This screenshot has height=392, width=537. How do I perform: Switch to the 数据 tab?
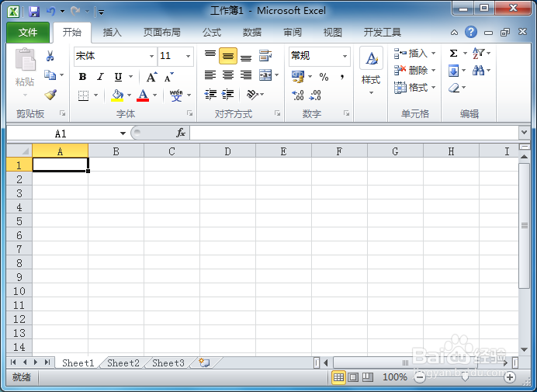click(252, 33)
